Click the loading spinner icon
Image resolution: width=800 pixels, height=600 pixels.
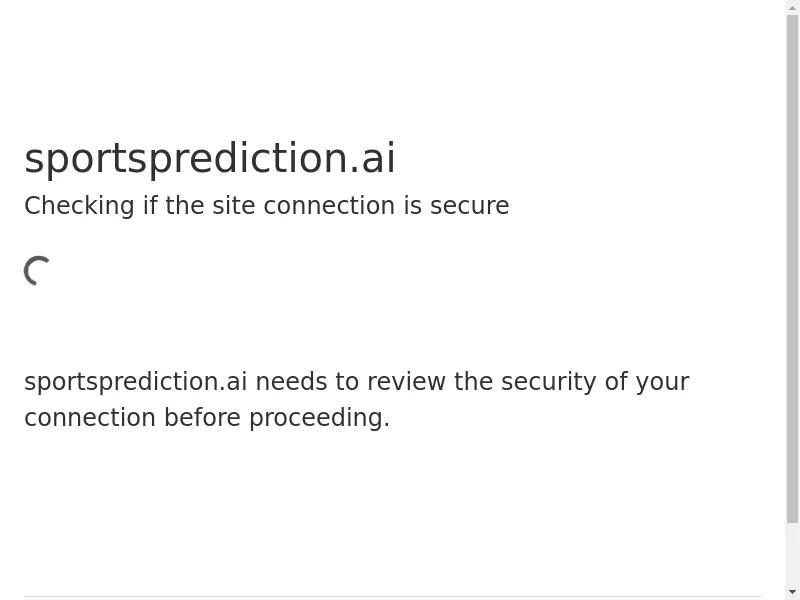pyautogui.click(x=37, y=271)
